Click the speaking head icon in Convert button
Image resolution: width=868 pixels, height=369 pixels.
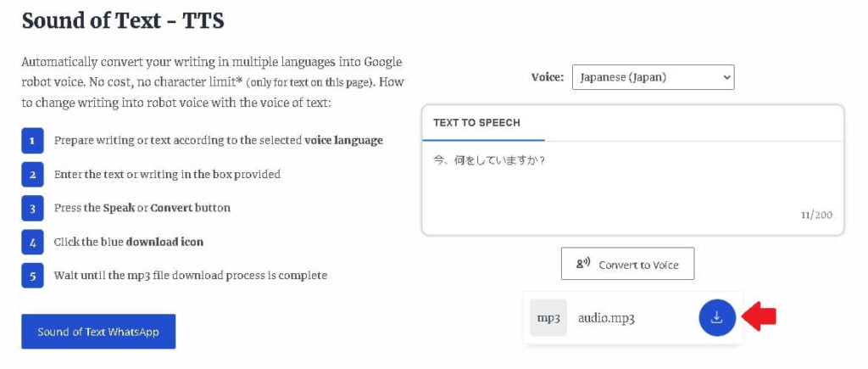583,265
